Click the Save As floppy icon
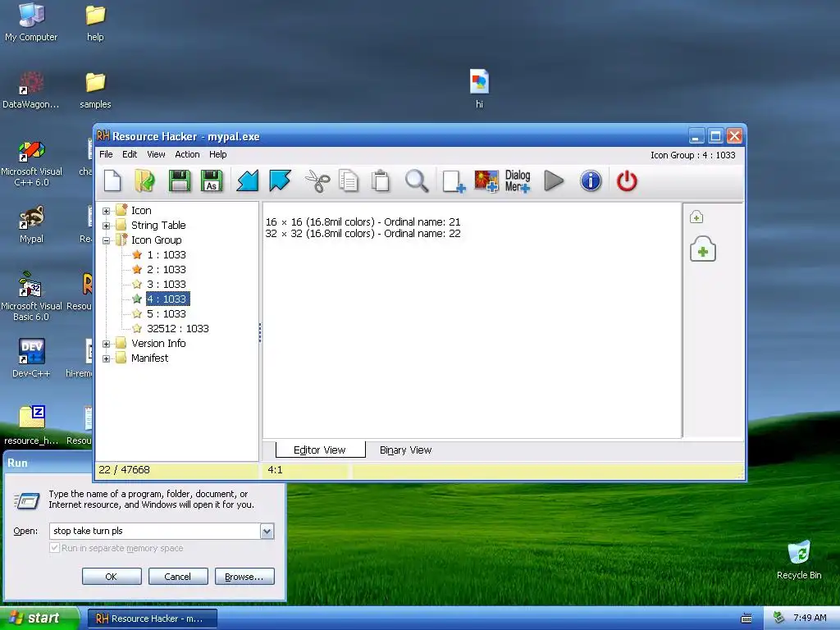840x630 pixels. click(x=212, y=180)
